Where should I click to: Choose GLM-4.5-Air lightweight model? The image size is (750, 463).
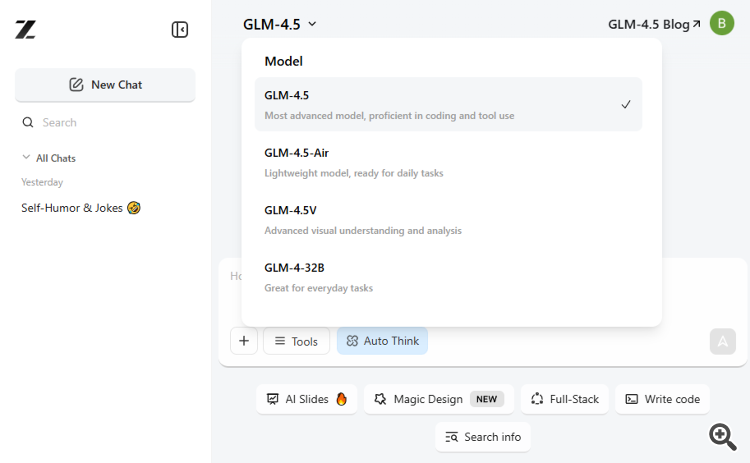448,162
